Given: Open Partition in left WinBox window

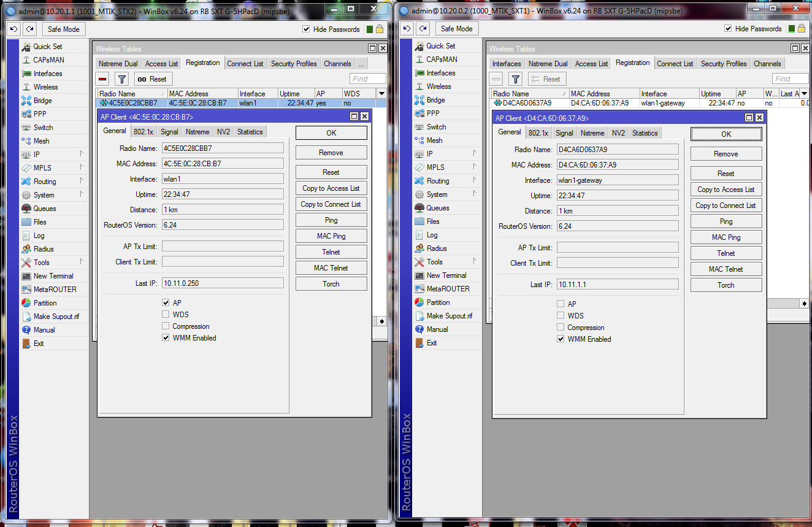Looking at the screenshot, I should 45,303.
